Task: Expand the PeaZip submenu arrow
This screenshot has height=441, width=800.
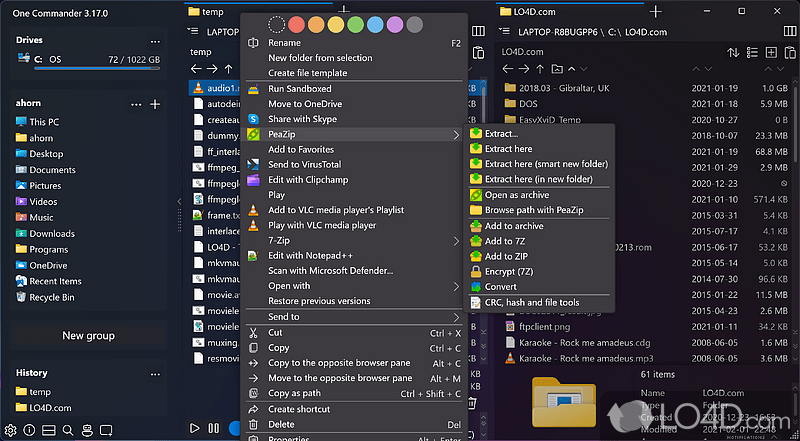Action: coord(456,135)
